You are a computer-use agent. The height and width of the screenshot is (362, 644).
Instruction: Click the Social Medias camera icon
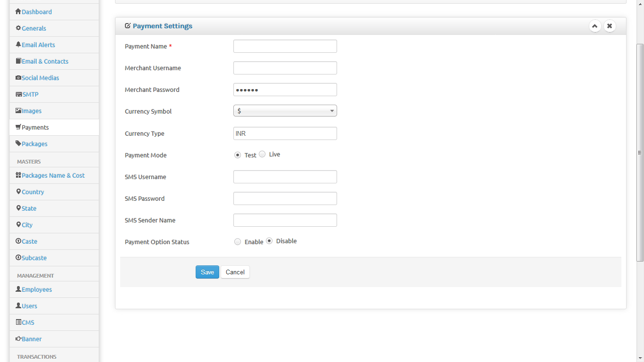18,77
